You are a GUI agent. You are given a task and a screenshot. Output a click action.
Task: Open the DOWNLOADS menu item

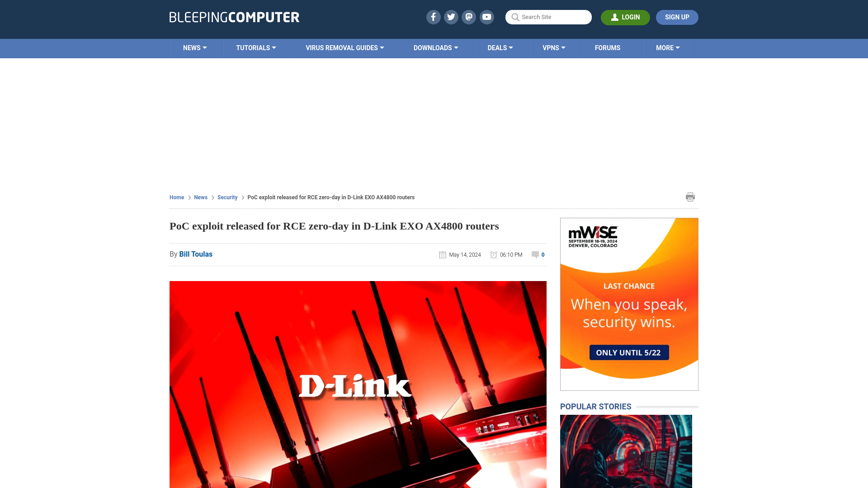coord(436,48)
